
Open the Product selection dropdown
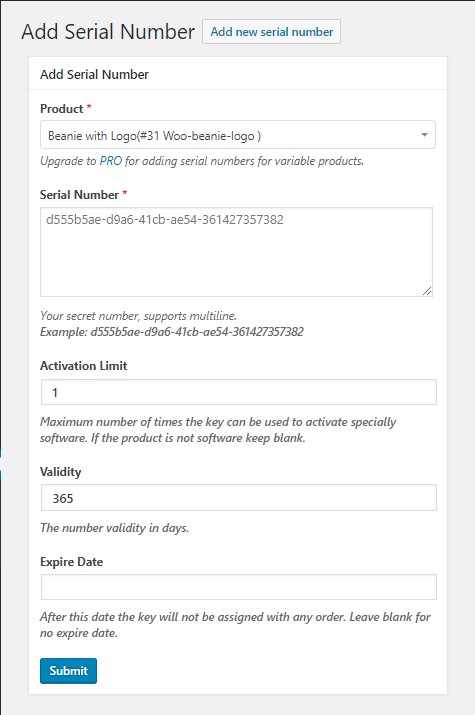coord(238,135)
